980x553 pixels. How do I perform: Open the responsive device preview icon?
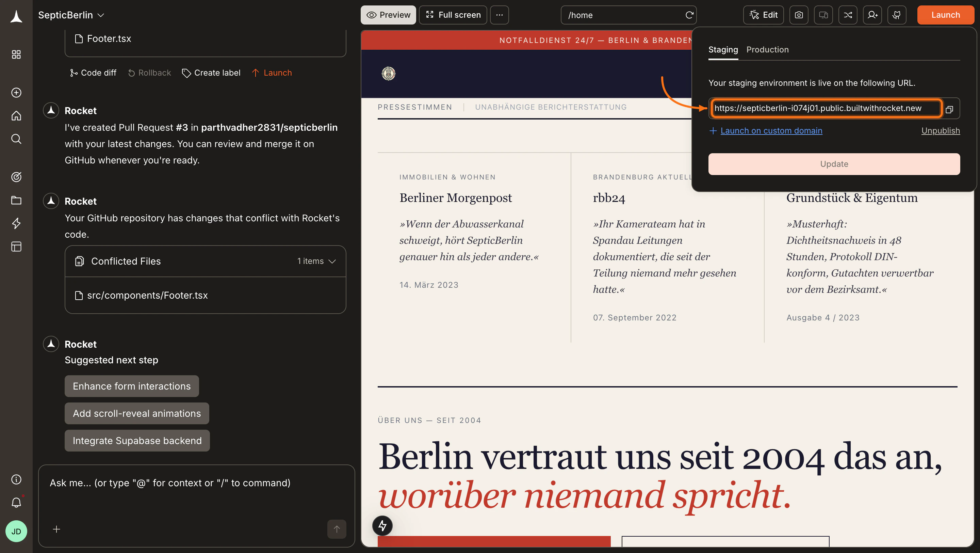(823, 15)
